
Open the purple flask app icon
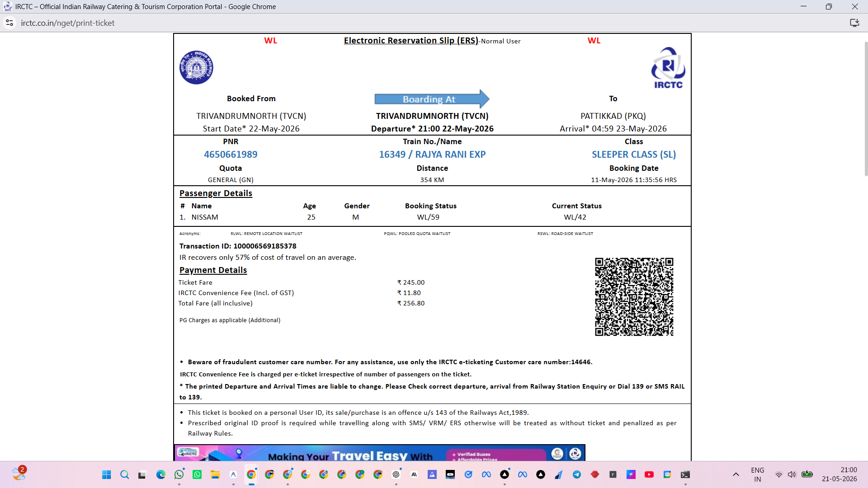[432, 474]
